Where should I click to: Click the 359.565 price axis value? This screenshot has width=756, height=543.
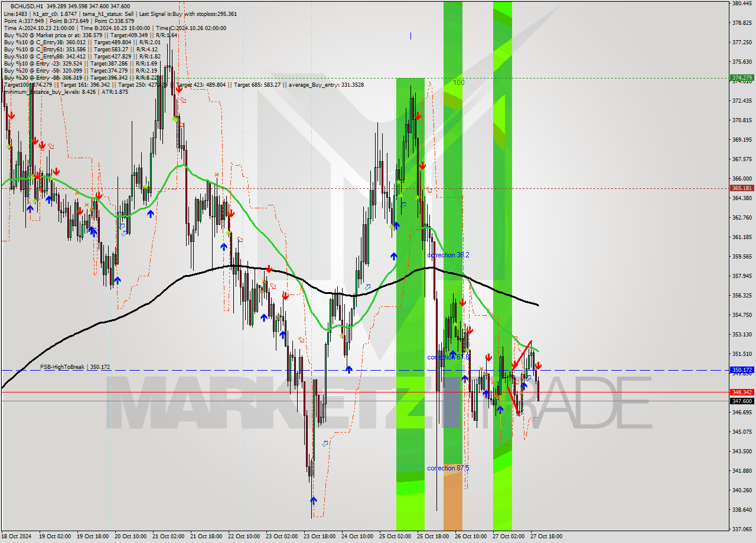[741, 257]
